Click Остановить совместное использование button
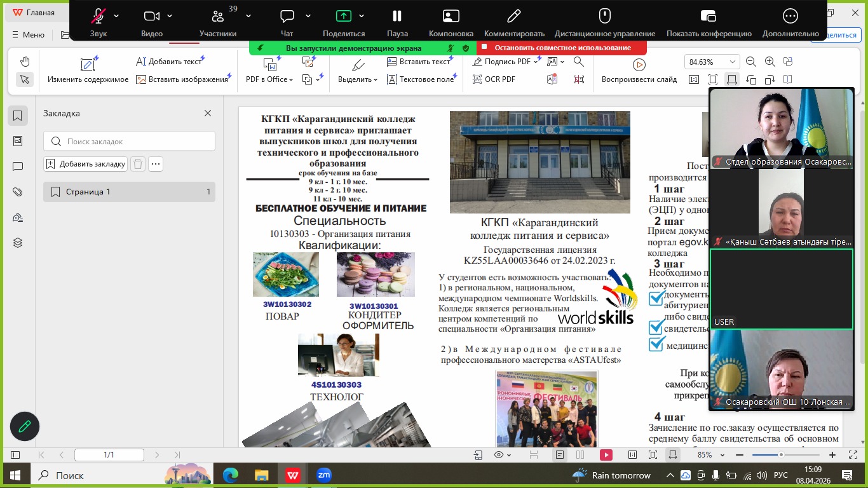 click(x=562, y=48)
